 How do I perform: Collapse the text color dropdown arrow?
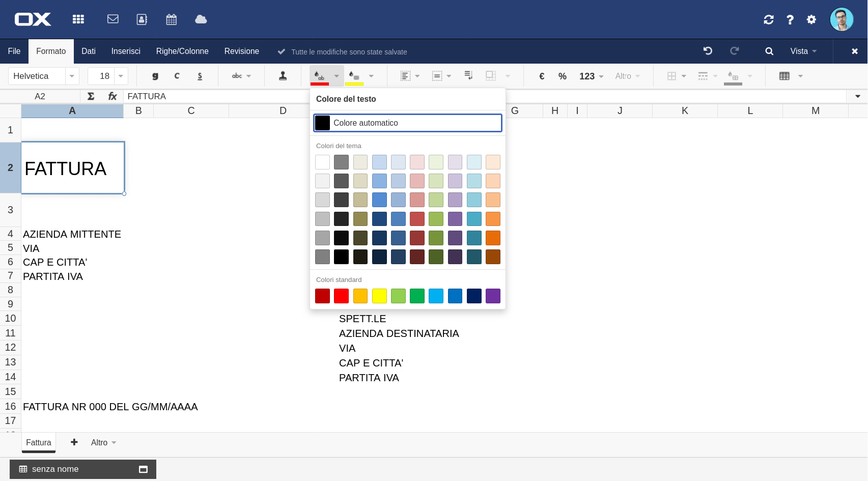point(337,76)
